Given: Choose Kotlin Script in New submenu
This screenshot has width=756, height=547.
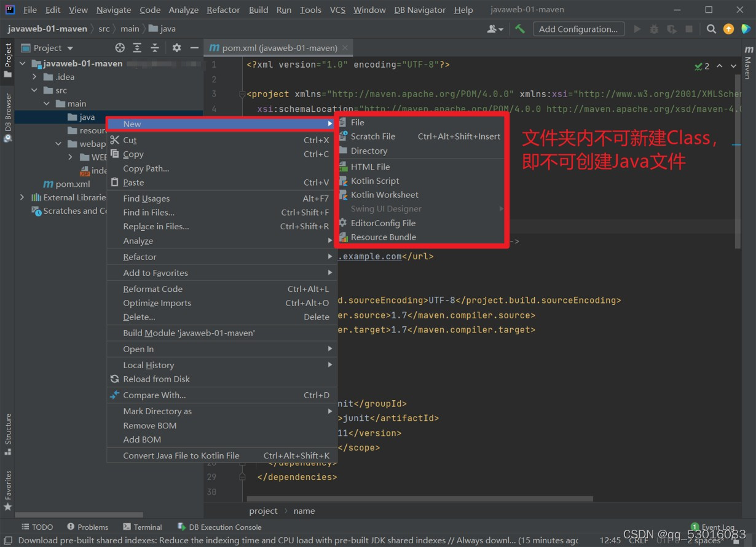Looking at the screenshot, I should pos(421,181).
